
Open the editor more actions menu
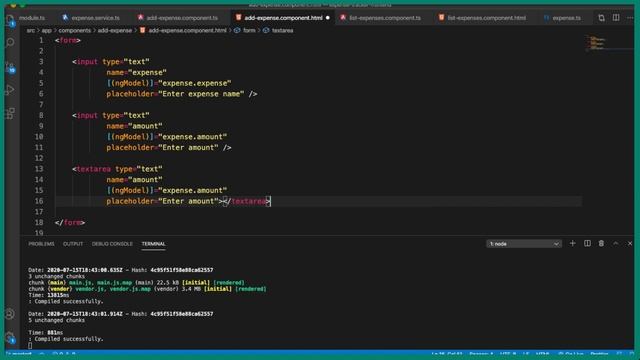pyautogui.click(x=630, y=18)
